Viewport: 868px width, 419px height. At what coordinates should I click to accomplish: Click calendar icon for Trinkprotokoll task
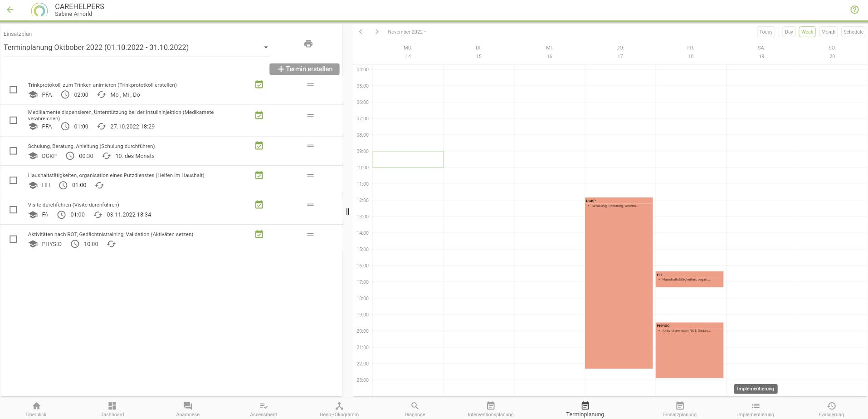pyautogui.click(x=259, y=84)
